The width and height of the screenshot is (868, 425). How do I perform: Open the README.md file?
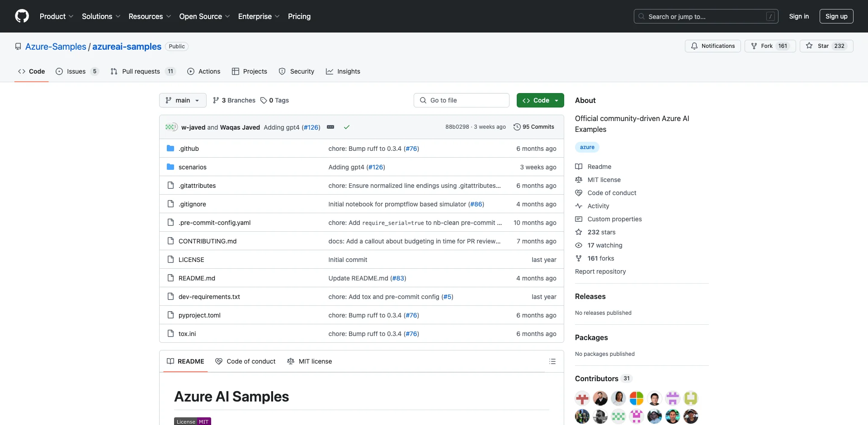pos(197,278)
